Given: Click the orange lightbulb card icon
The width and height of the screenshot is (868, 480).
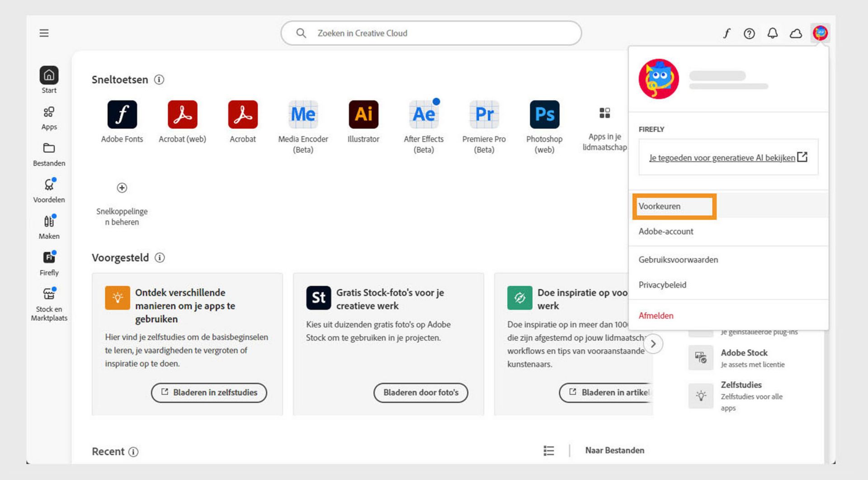Looking at the screenshot, I should pyautogui.click(x=118, y=298).
